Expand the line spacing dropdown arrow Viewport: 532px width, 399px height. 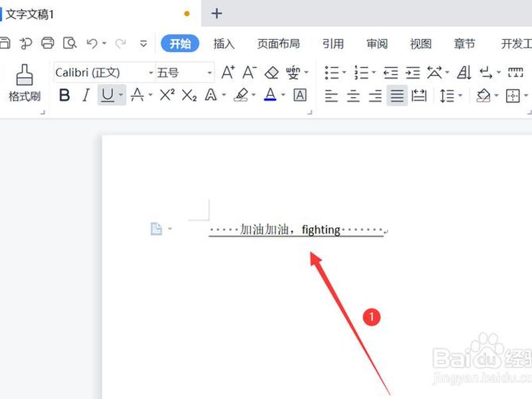click(x=460, y=95)
